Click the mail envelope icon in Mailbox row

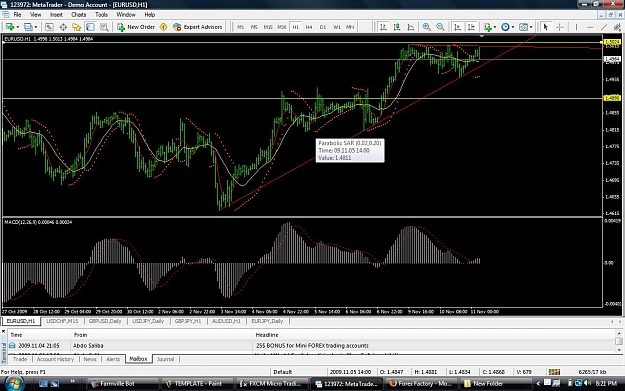click(x=12, y=346)
